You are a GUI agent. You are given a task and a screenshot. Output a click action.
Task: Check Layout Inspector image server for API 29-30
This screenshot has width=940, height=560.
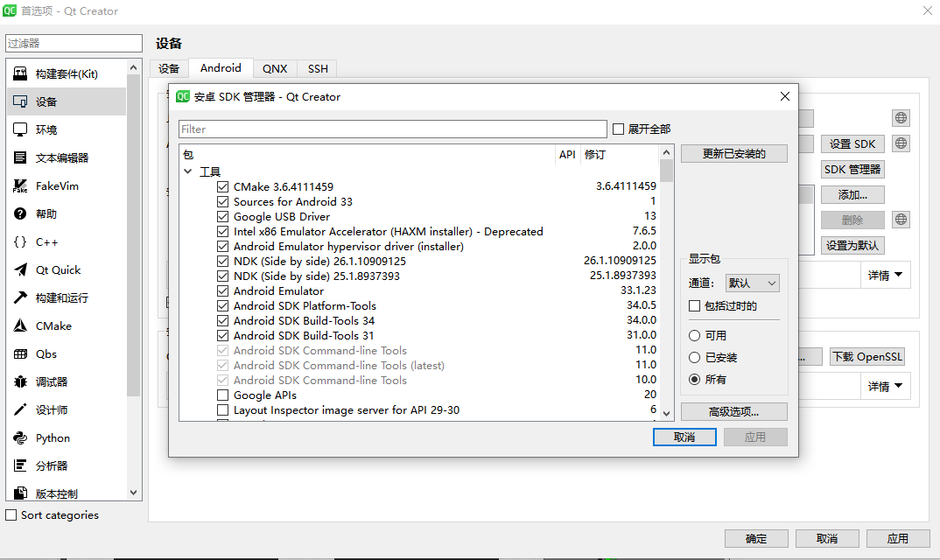(222, 410)
